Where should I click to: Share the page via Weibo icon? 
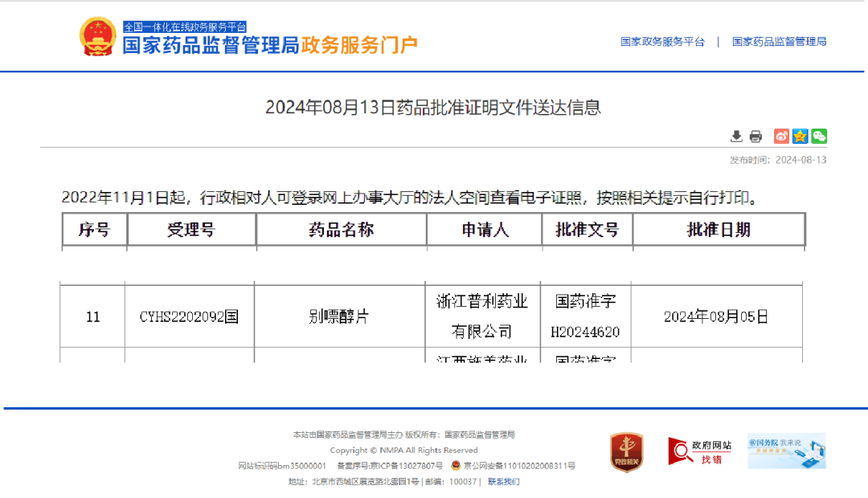pyautogui.click(x=781, y=137)
